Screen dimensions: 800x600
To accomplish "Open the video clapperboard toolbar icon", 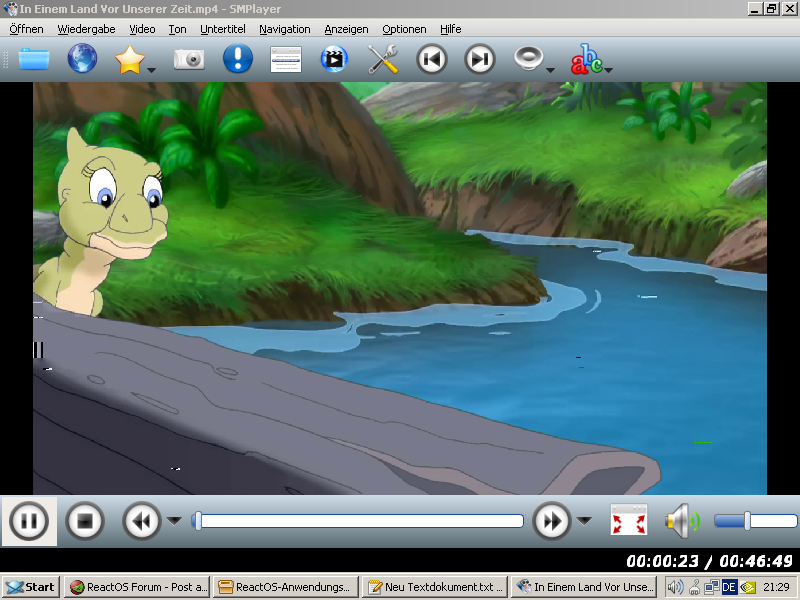I will [x=334, y=59].
